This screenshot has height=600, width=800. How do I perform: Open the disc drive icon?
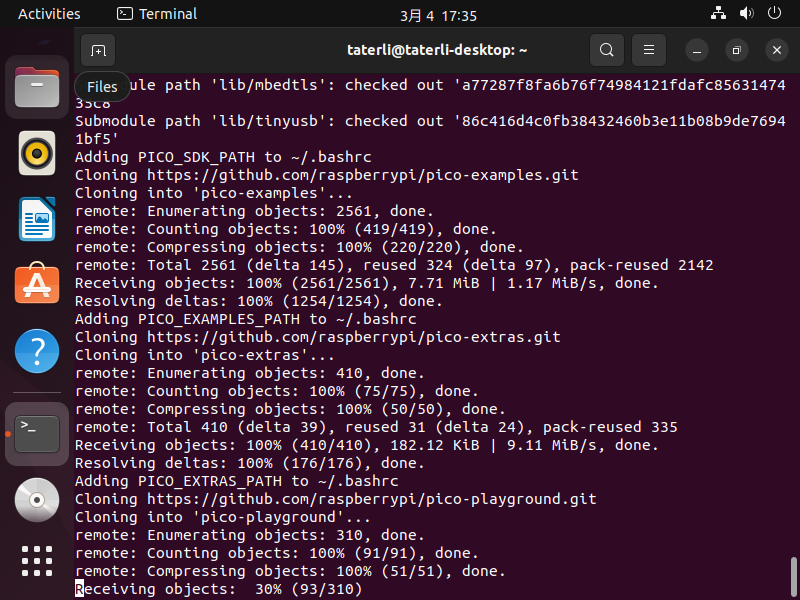click(x=37, y=499)
